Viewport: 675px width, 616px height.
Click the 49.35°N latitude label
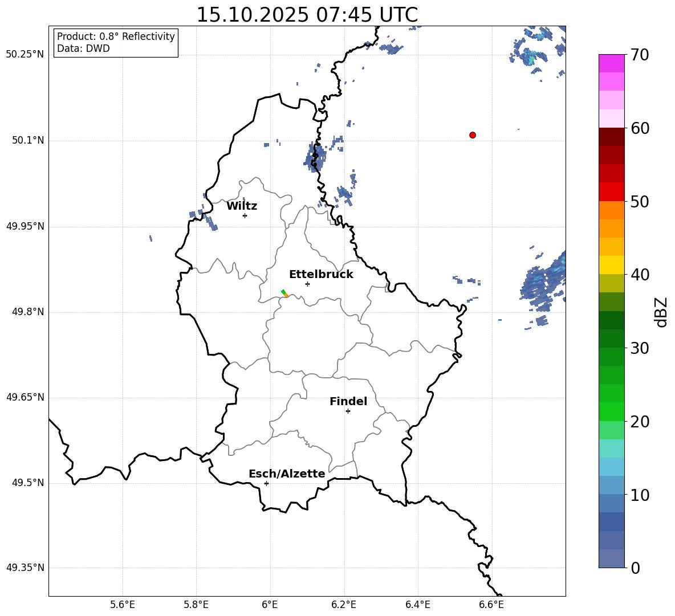[25, 568]
